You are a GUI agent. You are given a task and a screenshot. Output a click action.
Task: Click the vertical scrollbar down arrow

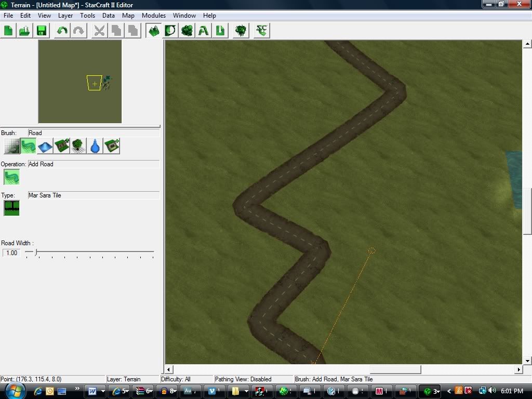[527, 361]
